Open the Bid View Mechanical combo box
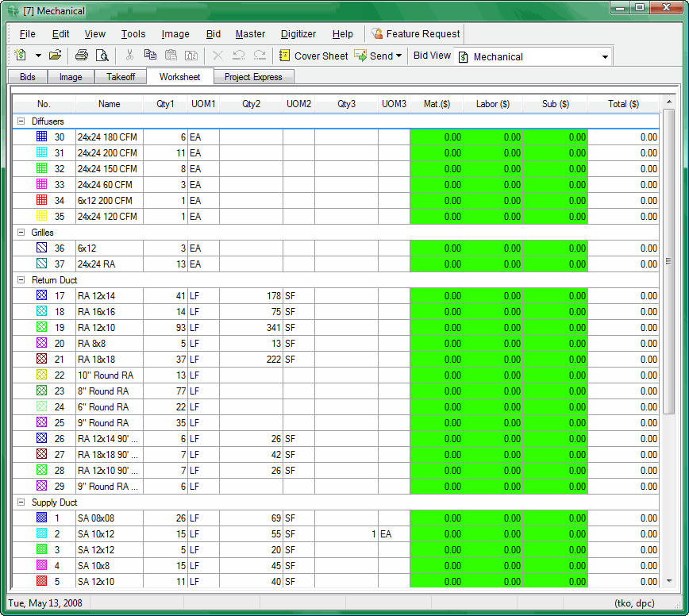The image size is (689, 616). 533,57
